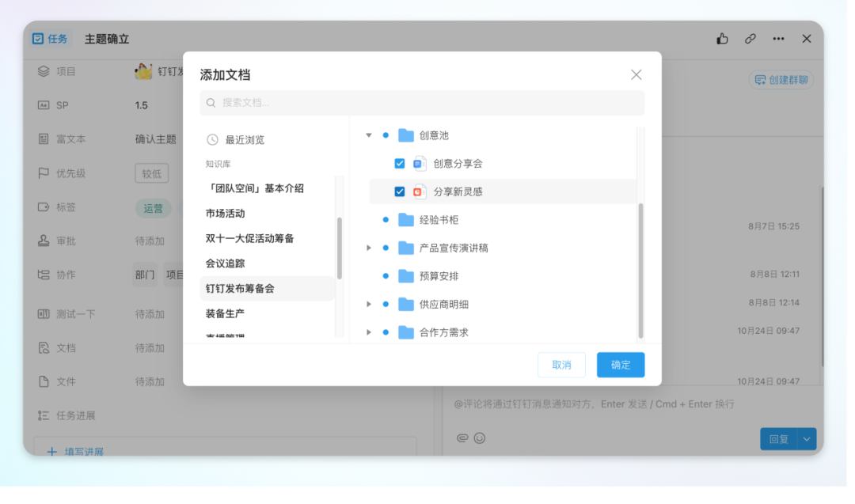Uncheck the 分享新灵感 checkbox
Viewport: 855px width, 504px height.
click(x=399, y=191)
